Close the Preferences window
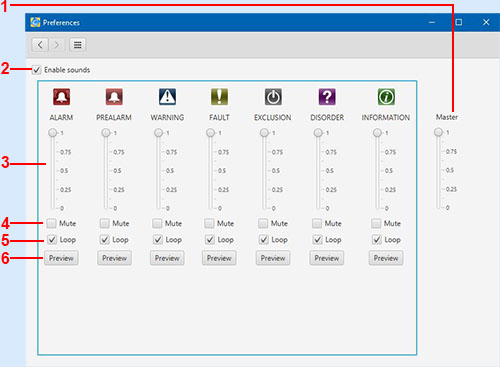Viewport: 500px width, 367px height. [x=486, y=22]
